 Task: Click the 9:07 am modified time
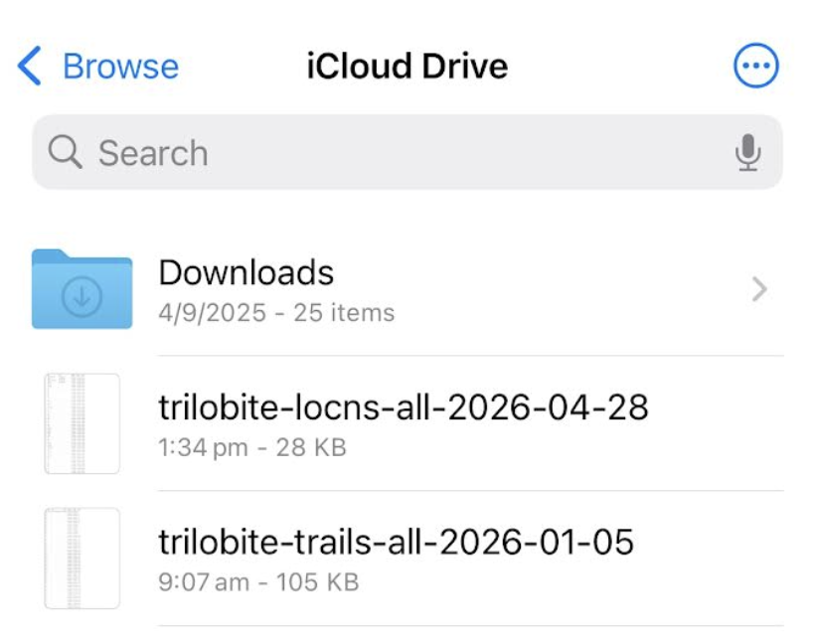pyautogui.click(x=204, y=582)
